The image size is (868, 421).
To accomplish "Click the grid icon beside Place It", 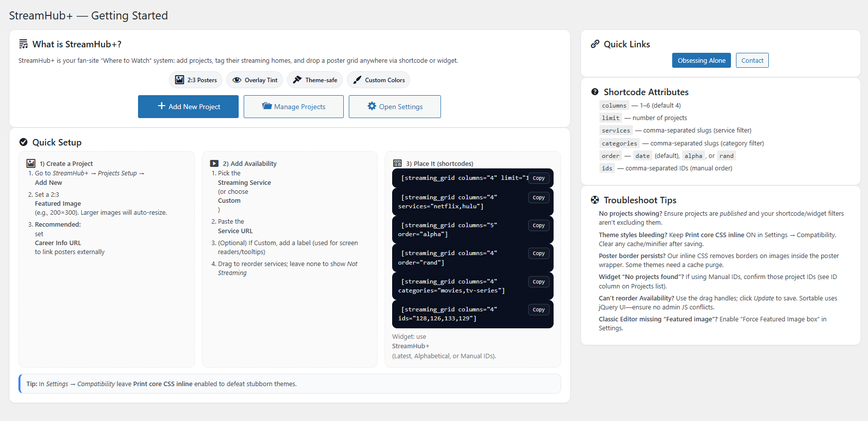I will (x=397, y=163).
